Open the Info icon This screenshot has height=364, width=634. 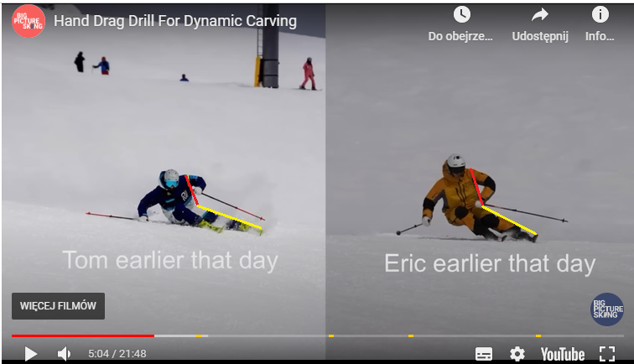(x=600, y=14)
